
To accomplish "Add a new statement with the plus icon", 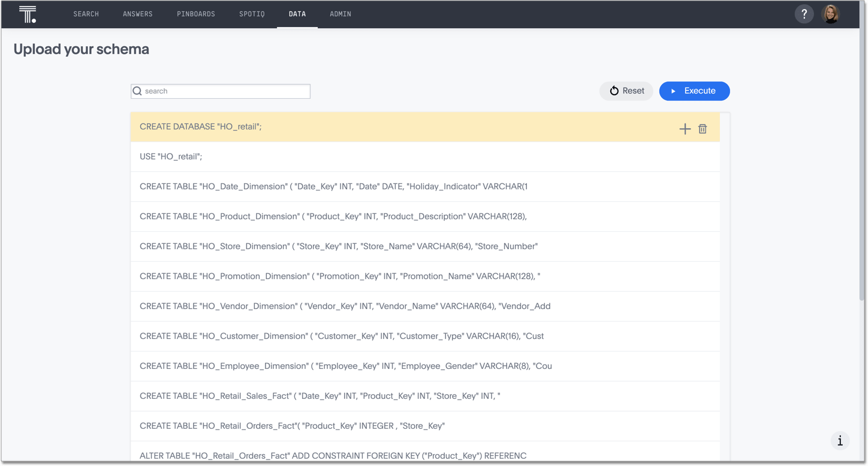I will click(685, 128).
